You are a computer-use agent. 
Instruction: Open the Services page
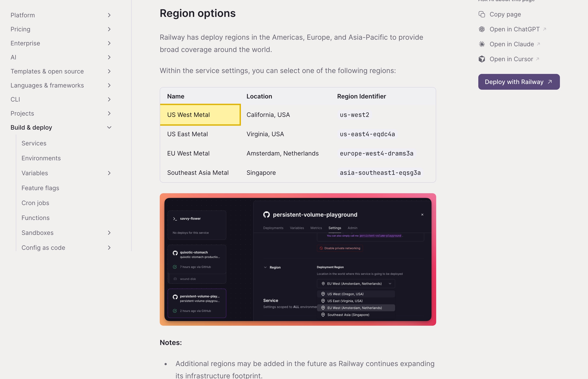pyautogui.click(x=34, y=143)
